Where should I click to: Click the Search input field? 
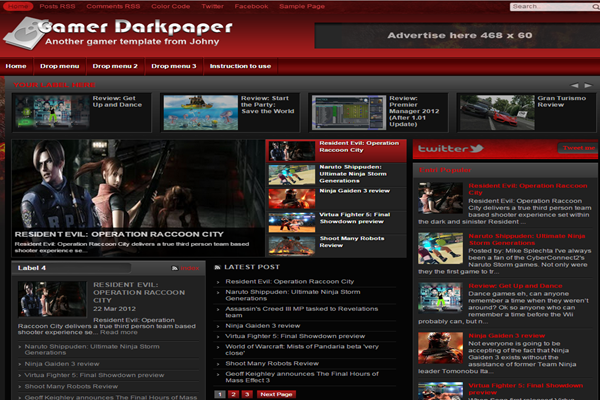click(551, 7)
